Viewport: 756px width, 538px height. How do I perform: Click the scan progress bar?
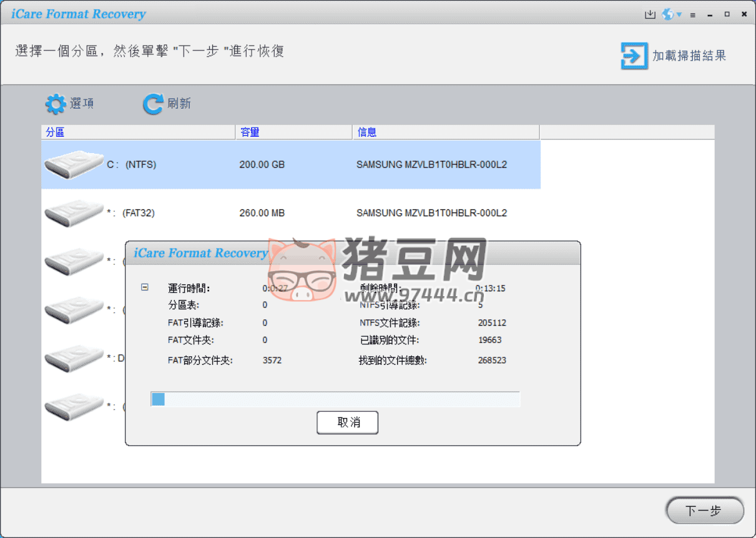coord(335,399)
